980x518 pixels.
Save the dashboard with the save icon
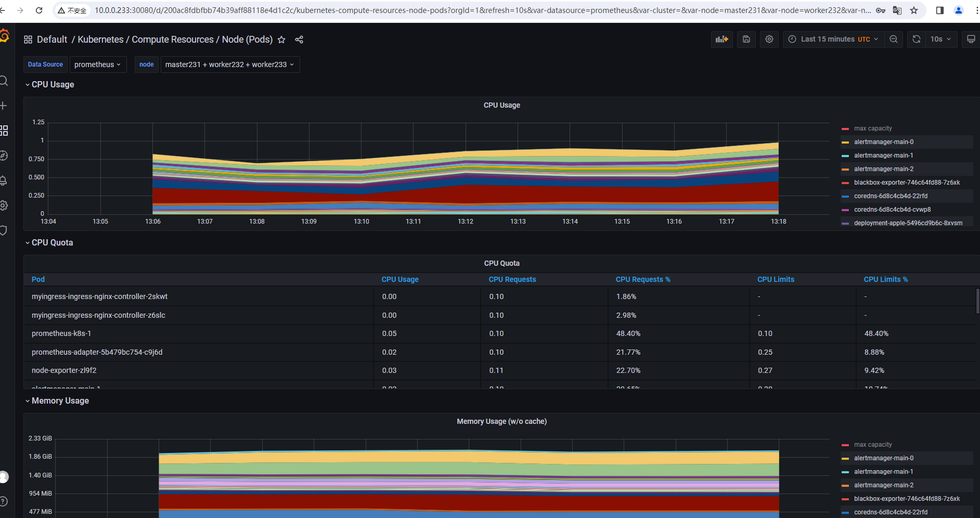746,39
